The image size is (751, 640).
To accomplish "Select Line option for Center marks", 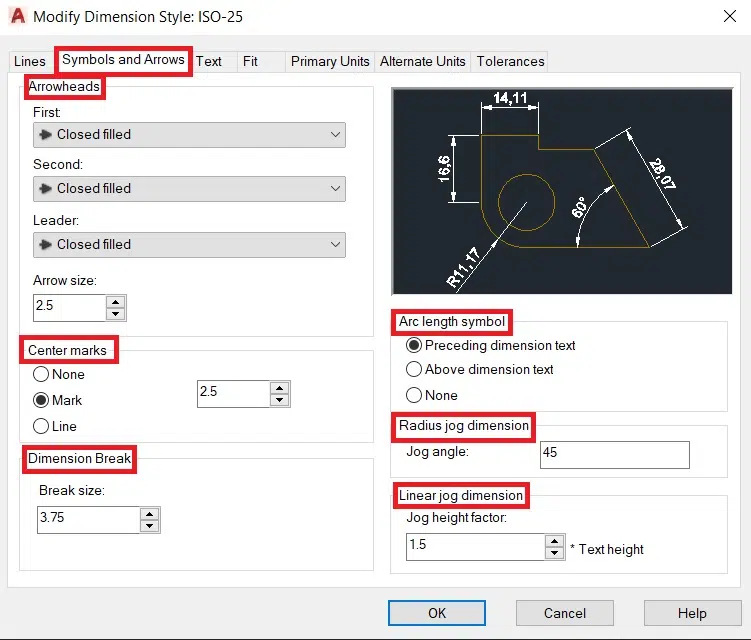I will (x=41, y=426).
